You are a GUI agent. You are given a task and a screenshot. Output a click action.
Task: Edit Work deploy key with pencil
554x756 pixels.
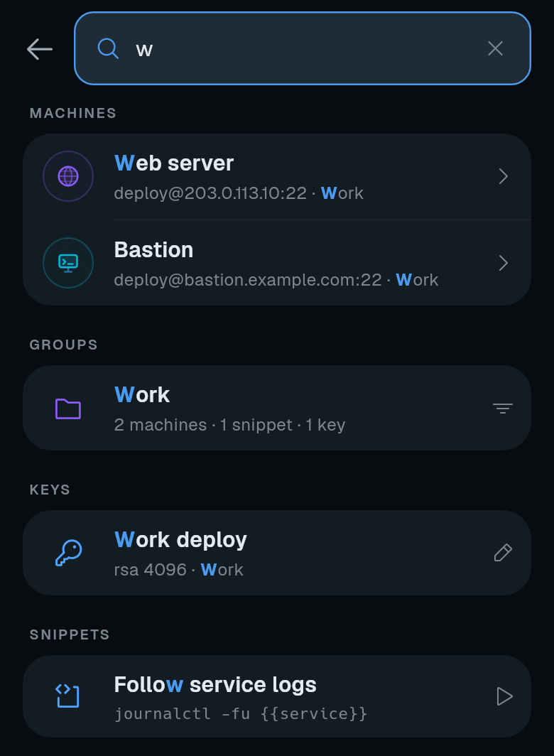click(503, 553)
